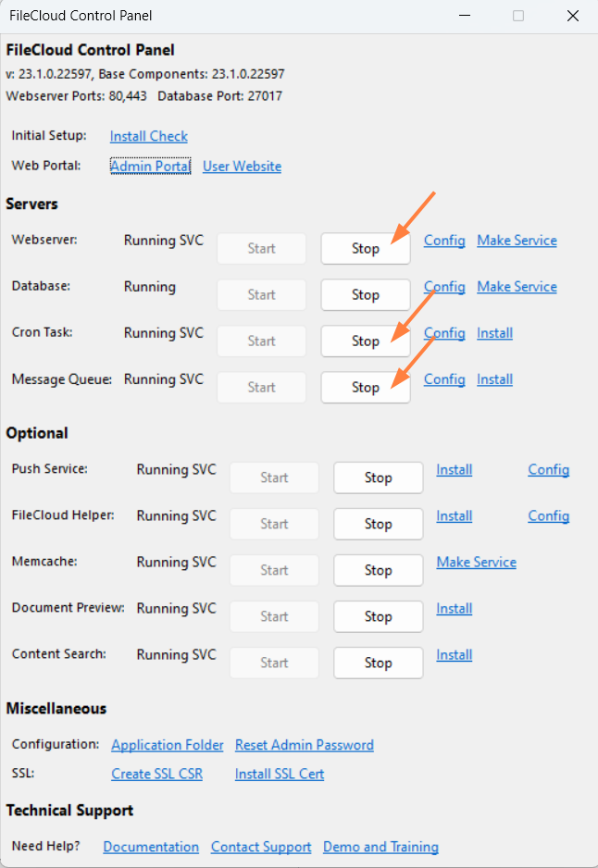Stop the FileCloud Helper service
The width and height of the screenshot is (598, 868).
coord(378,524)
